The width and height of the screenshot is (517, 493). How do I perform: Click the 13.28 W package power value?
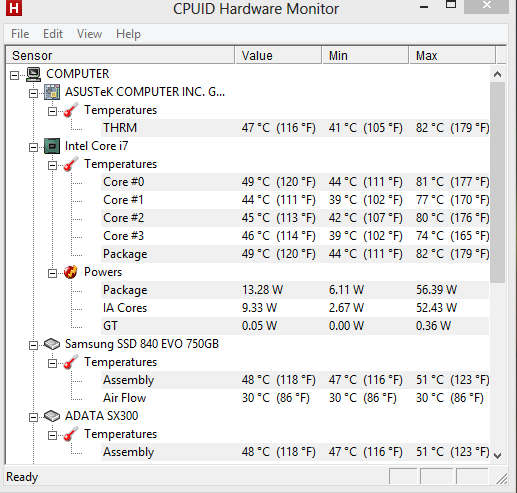click(262, 290)
